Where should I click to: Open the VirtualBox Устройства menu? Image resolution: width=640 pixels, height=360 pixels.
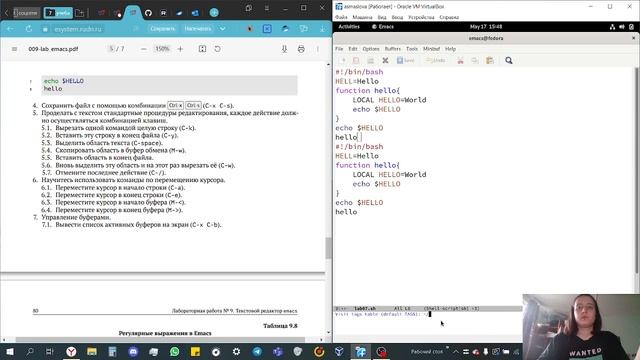tap(421, 18)
